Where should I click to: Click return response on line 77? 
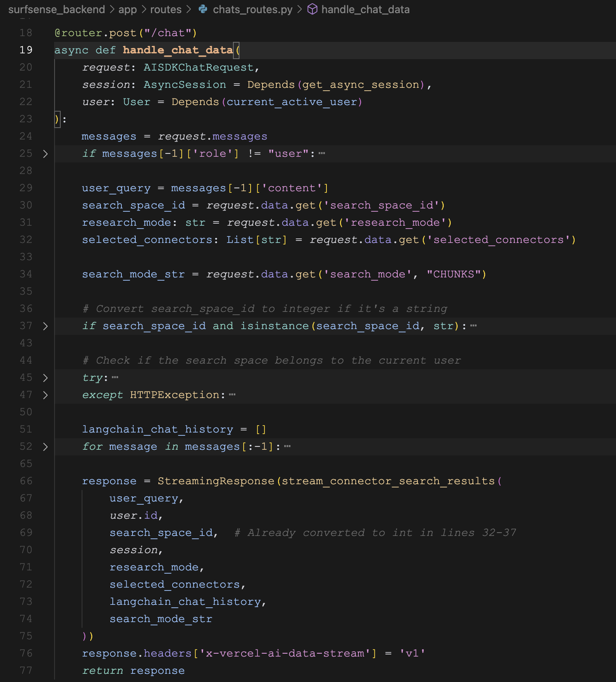133,671
